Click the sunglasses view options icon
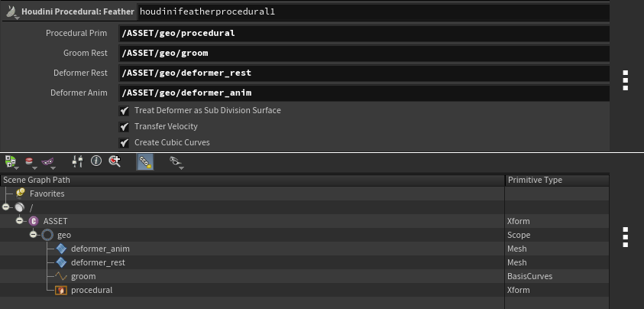This screenshot has height=309, width=644. click(176, 161)
